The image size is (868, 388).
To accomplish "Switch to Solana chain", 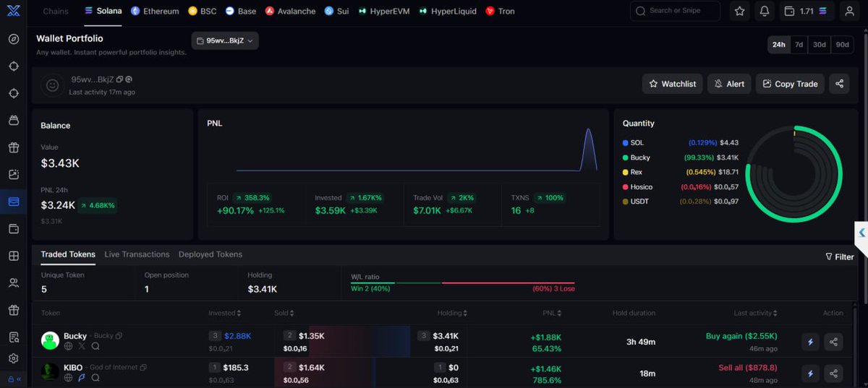I will 103,12.
